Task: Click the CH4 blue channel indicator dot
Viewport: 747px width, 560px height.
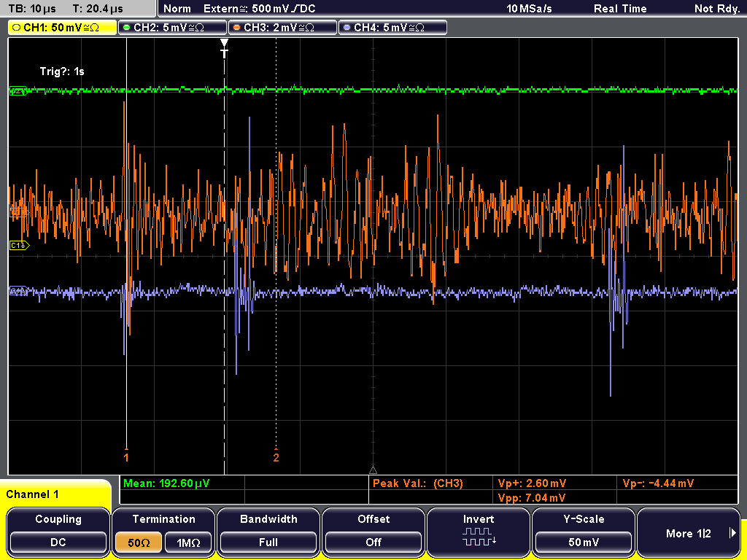Action: pyautogui.click(x=347, y=28)
